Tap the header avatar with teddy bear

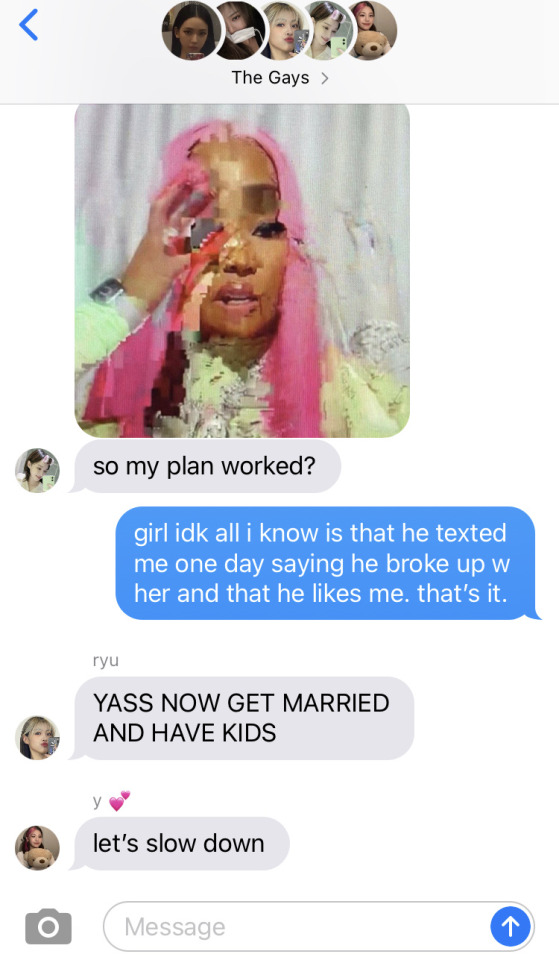coord(372,31)
